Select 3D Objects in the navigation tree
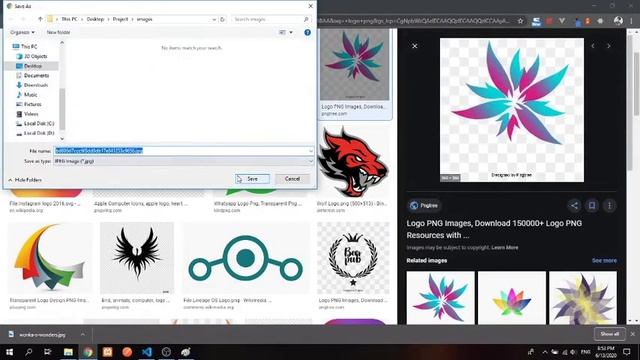 point(36,56)
